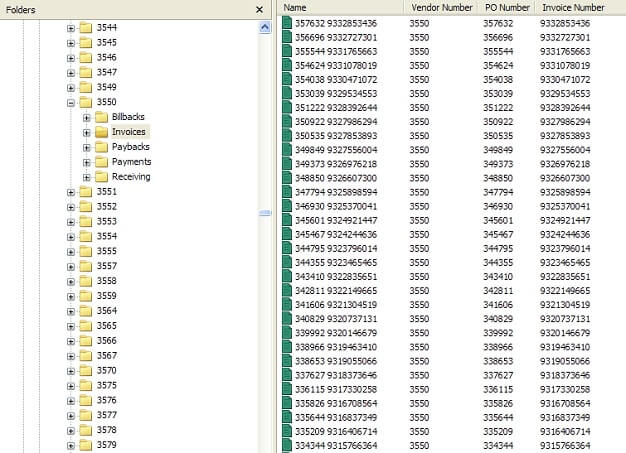The height and width of the screenshot is (453, 626).
Task: Select the Receiving folder icon
Action: (101, 176)
